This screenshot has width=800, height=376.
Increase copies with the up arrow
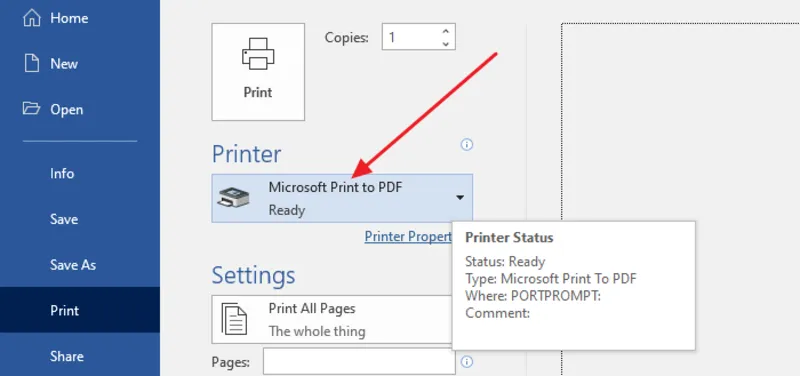point(445,32)
